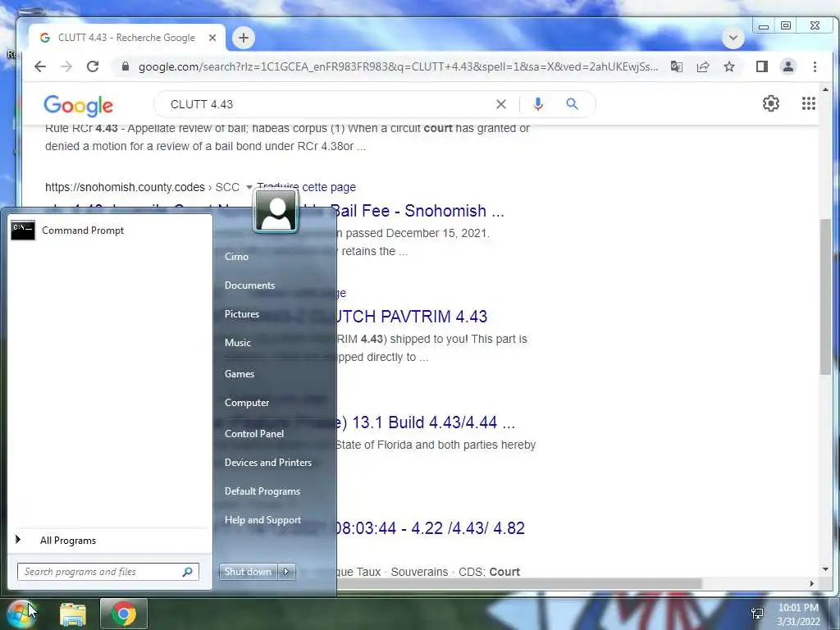Open the Chrome profile avatar
The image size is (840, 630).
click(x=788, y=66)
